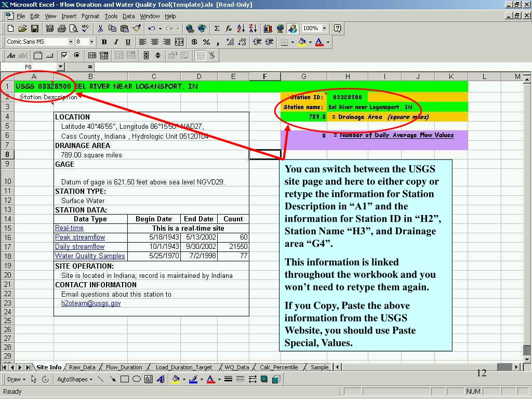The width and height of the screenshot is (532, 399).
Task: Pick the Oval shape tool in Drawing toolbar
Action: (x=137, y=379)
